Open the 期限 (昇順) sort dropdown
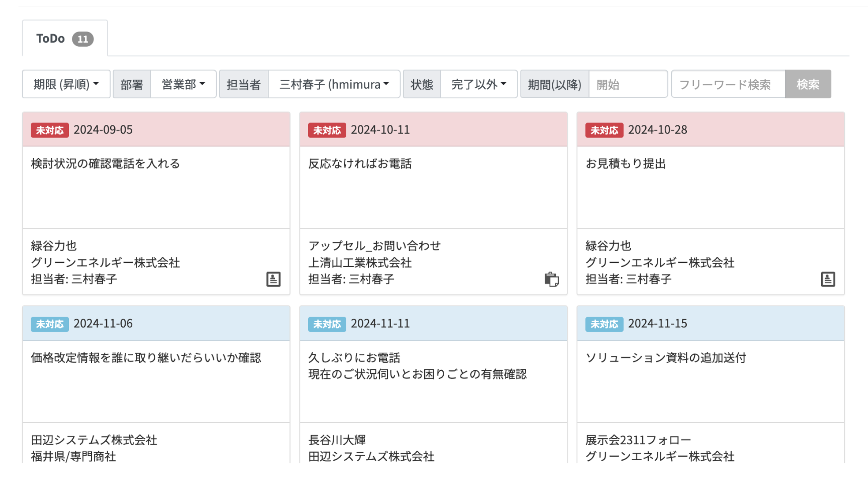 [x=66, y=84]
